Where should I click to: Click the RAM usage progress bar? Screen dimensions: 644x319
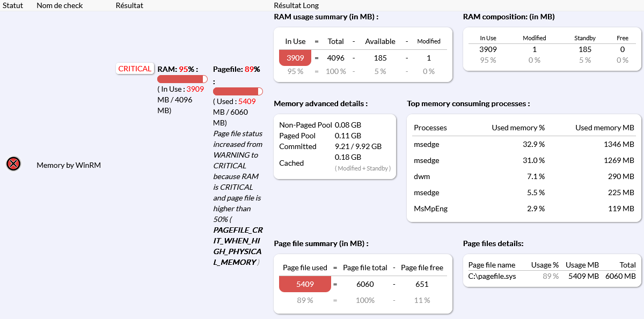click(x=182, y=79)
